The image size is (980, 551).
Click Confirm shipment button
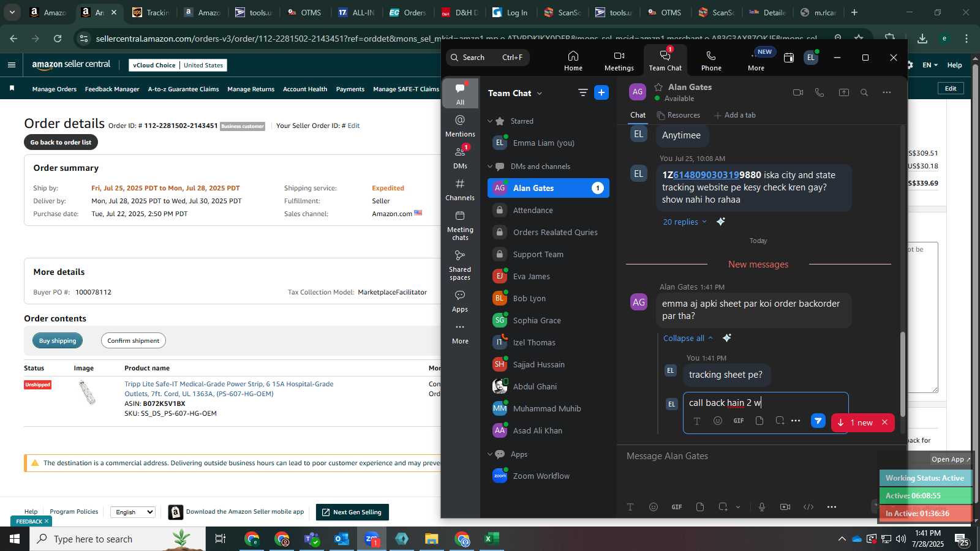134,340
